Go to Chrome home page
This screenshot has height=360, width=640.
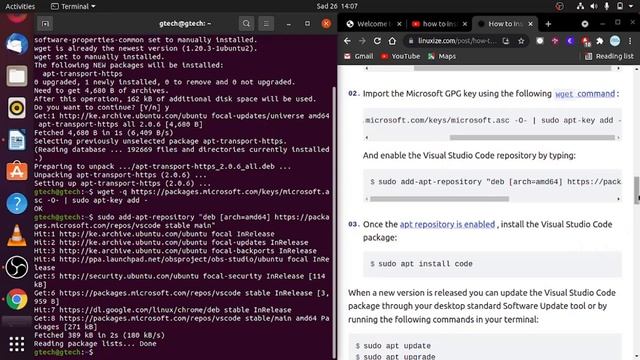pos(392,41)
